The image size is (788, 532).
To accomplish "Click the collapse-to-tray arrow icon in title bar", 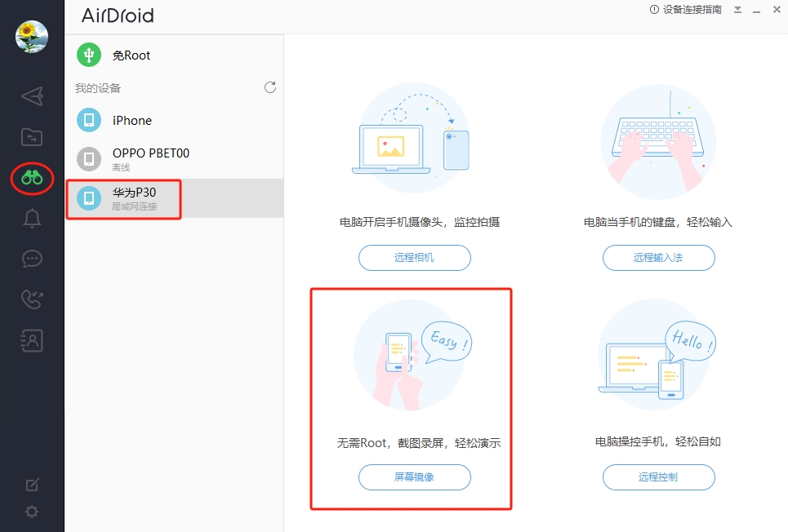I will [x=737, y=10].
